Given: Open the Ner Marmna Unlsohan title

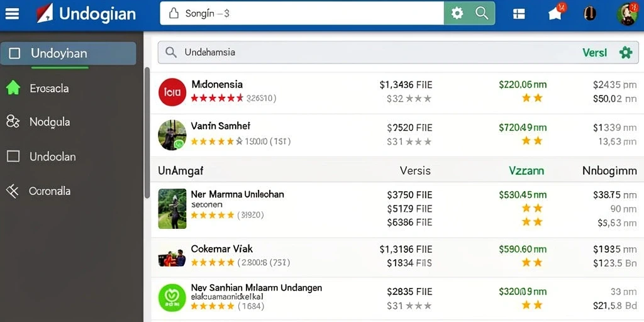Looking at the screenshot, I should coord(237,194).
